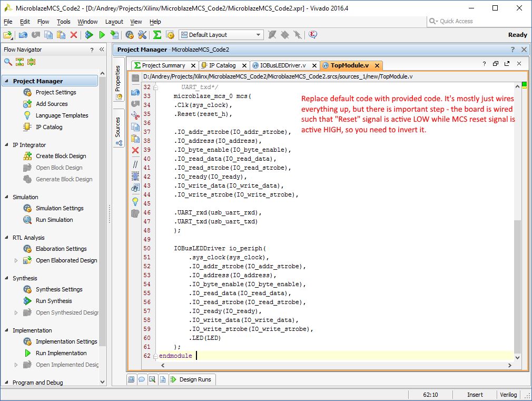The image size is (532, 401).
Task: Switch to the IOBusLEDDriver.v tab
Action: tap(282, 65)
